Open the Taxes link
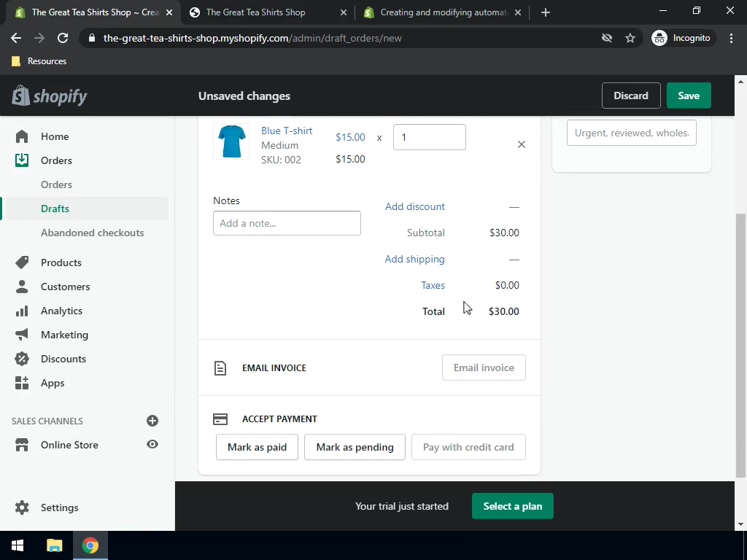This screenshot has width=747, height=560. (433, 285)
